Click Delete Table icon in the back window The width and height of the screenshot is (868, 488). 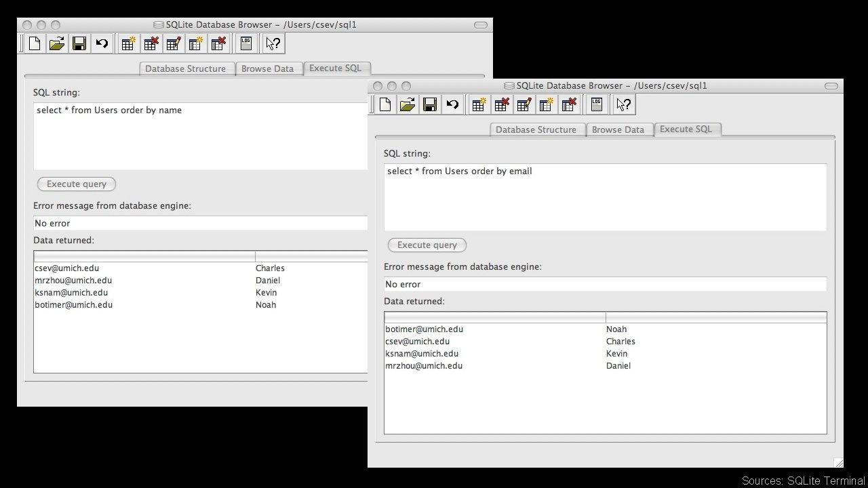[151, 44]
